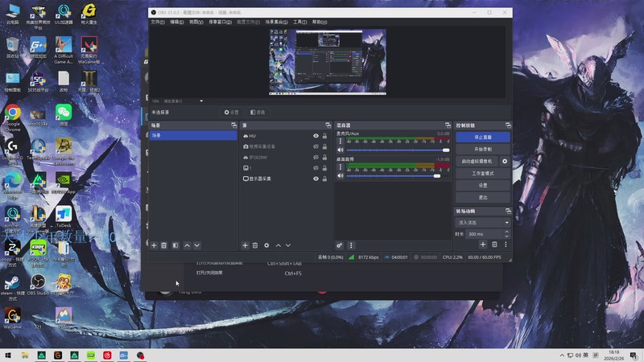Remove transition with trash icon
This screenshot has height=362, width=644.
(494, 245)
